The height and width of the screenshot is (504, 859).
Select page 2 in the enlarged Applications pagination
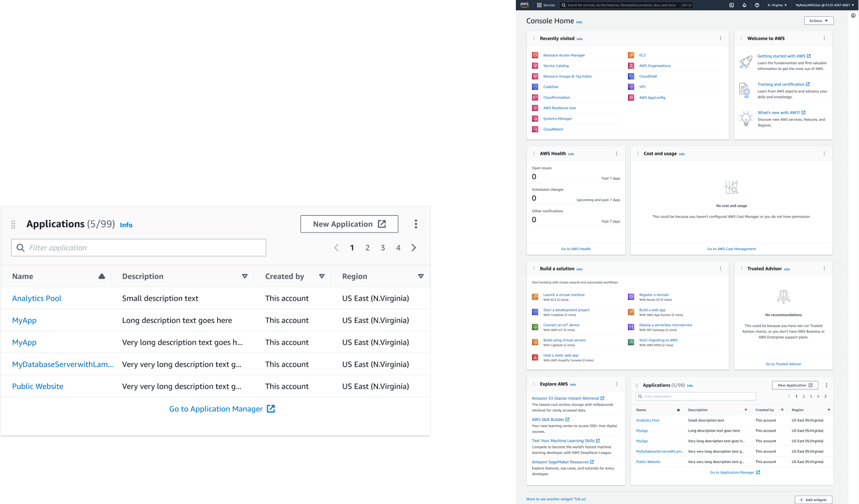tap(367, 248)
